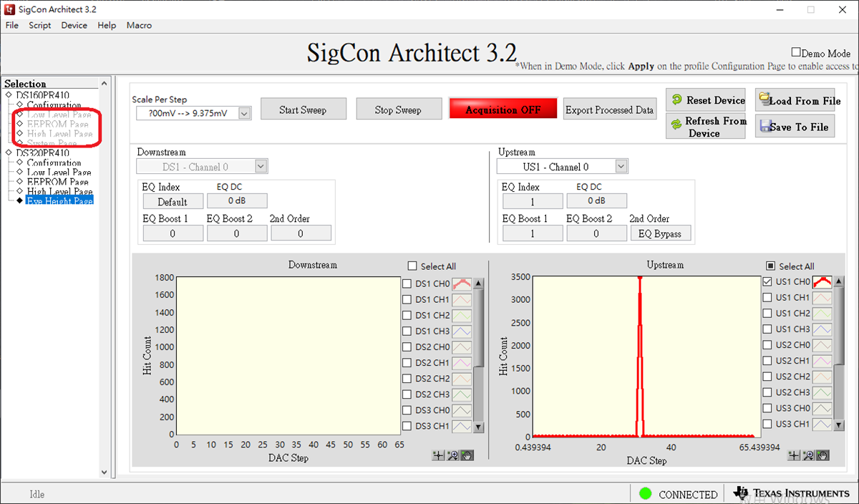Click the green CONNECTED status indicator
The height and width of the screenshot is (504, 859).
[646, 493]
